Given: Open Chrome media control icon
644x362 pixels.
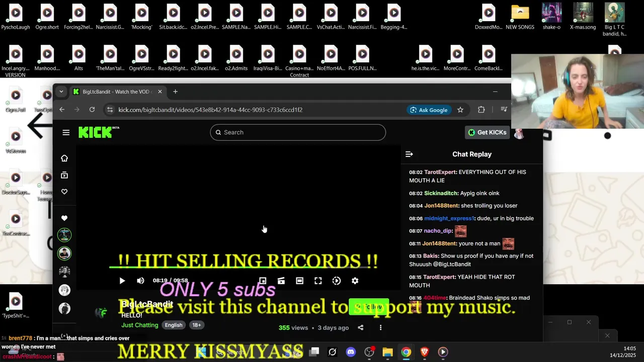Looking at the screenshot, I should click(x=504, y=110).
